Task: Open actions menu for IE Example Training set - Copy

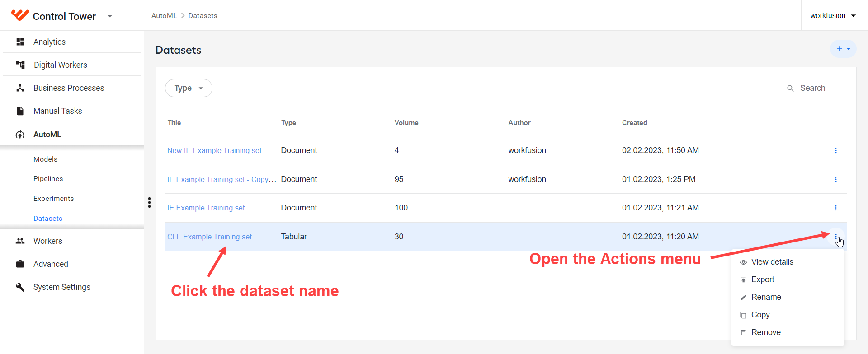Action: tap(835, 179)
